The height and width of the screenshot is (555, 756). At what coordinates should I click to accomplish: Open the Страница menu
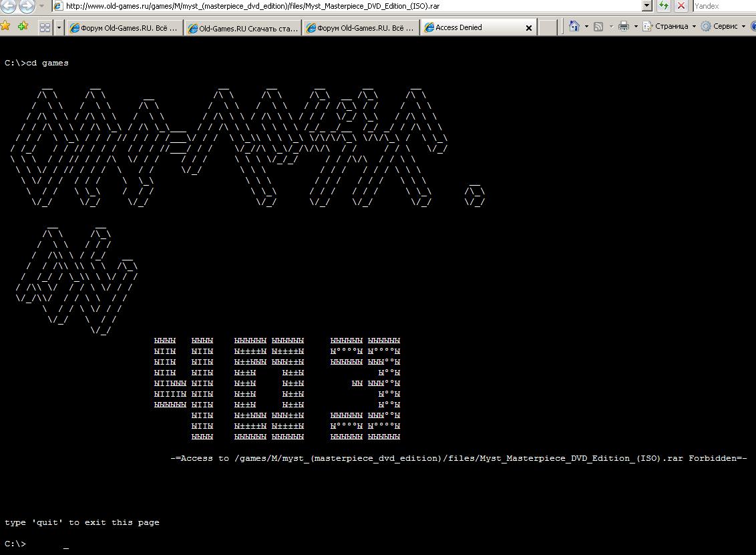pos(670,27)
